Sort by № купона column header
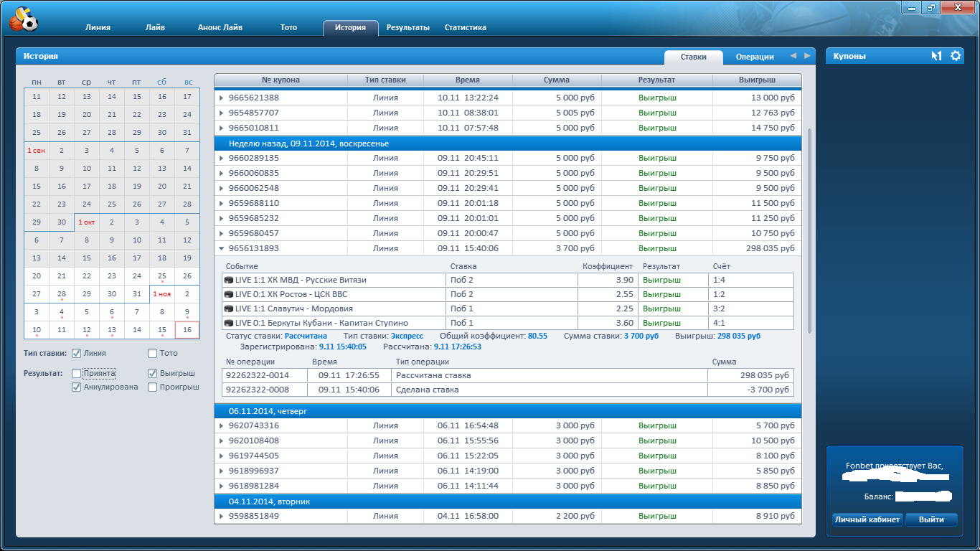 coord(281,80)
